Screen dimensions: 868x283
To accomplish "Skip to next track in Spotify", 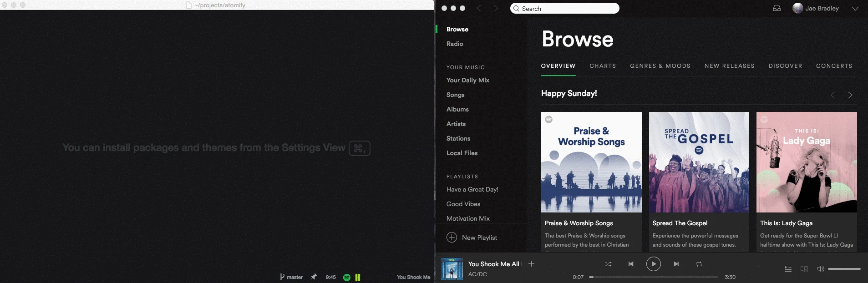I will (x=676, y=264).
